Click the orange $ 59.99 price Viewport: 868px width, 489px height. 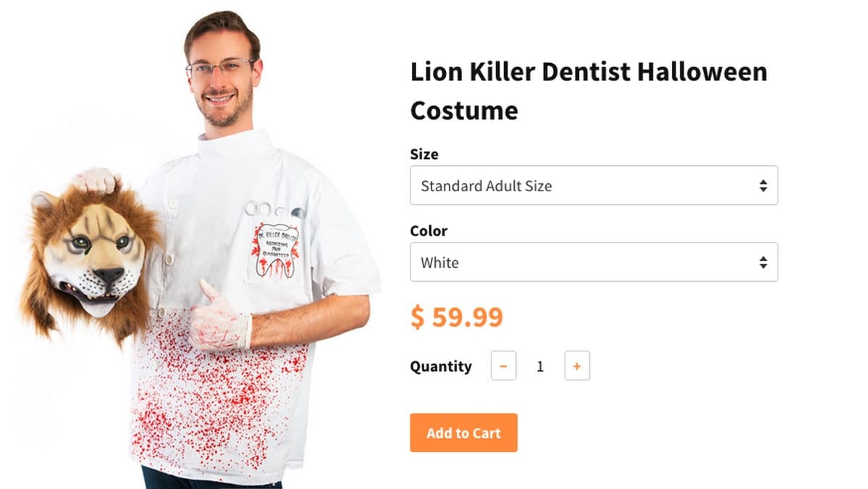(457, 317)
